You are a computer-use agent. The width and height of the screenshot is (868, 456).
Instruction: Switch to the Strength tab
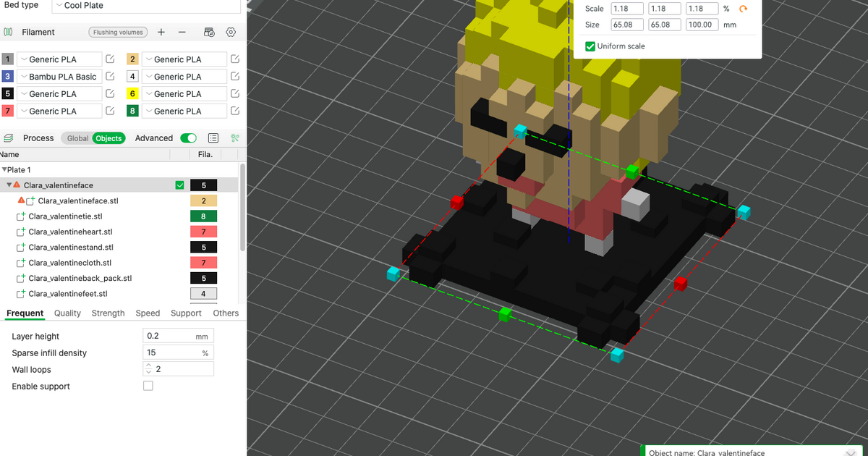click(108, 313)
